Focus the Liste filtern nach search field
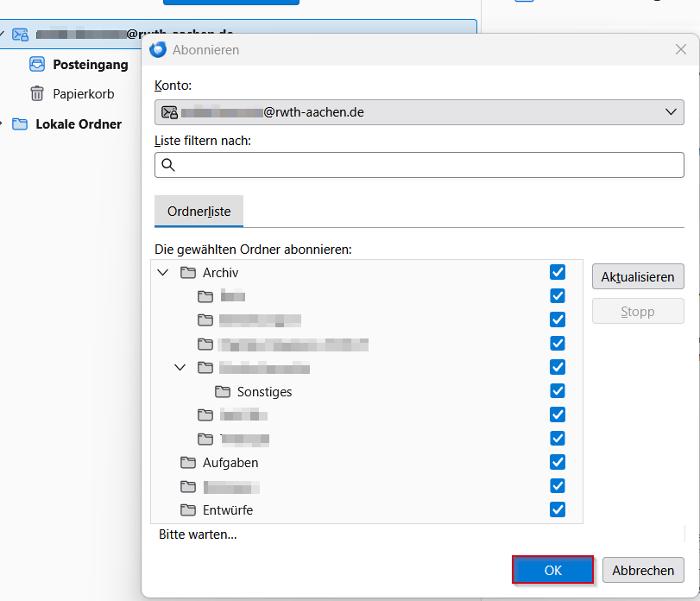 pyautogui.click(x=419, y=165)
